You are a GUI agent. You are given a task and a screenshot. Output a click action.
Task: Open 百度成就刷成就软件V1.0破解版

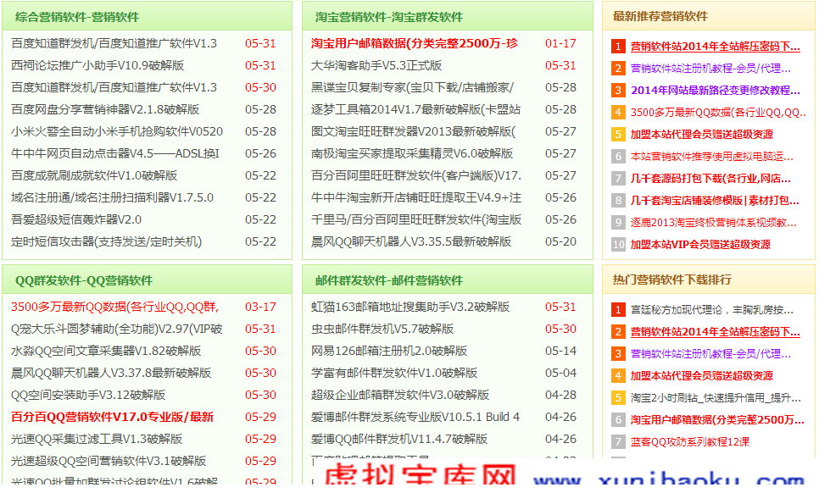(94, 176)
